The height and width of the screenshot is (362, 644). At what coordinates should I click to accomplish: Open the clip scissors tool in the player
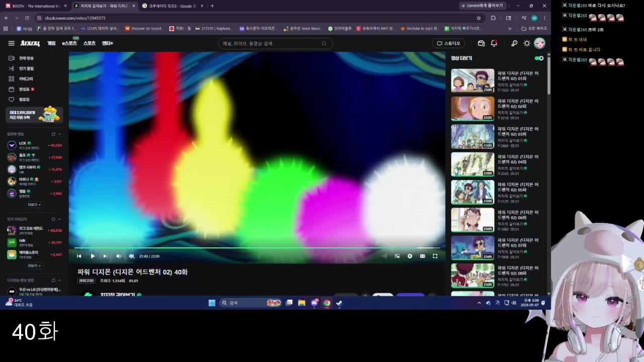(385, 256)
